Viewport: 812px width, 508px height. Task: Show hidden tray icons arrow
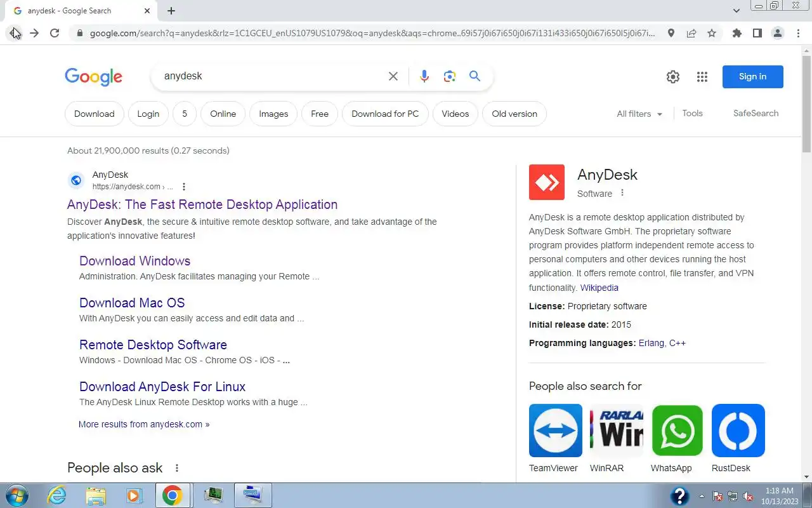point(702,496)
